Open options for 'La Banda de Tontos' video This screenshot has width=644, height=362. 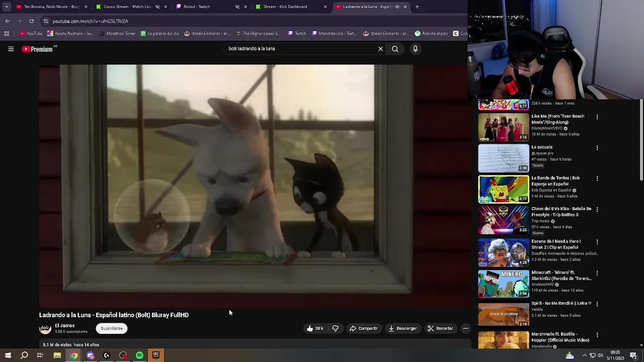coord(597,178)
